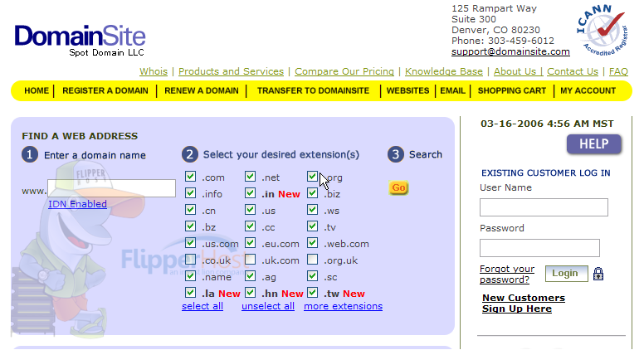644x350 pixels.
Task: Open the EMAIL menu item
Action: pos(452,90)
